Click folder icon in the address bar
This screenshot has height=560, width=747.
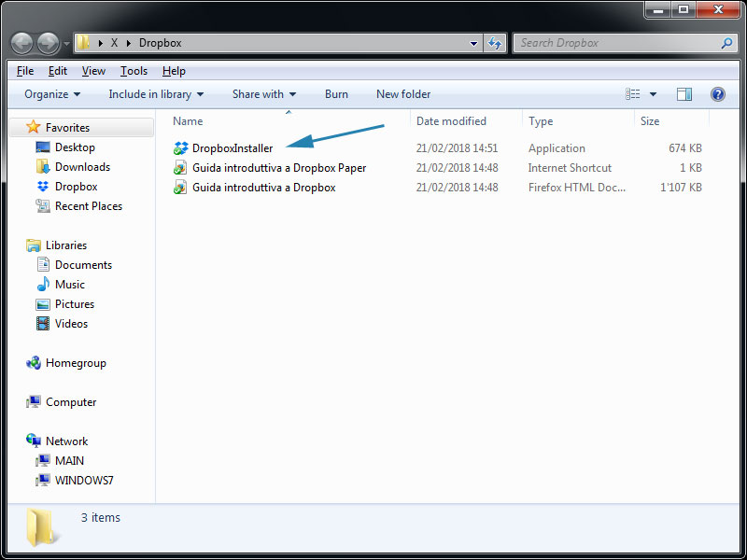tap(83, 42)
